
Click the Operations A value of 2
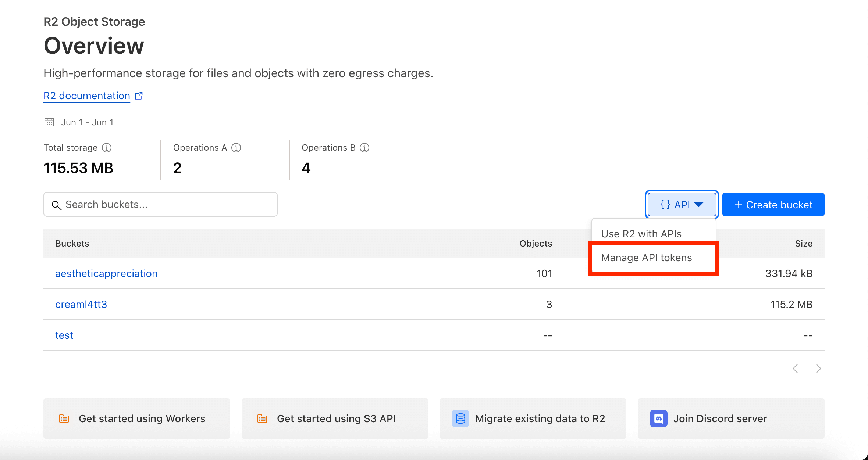click(177, 168)
